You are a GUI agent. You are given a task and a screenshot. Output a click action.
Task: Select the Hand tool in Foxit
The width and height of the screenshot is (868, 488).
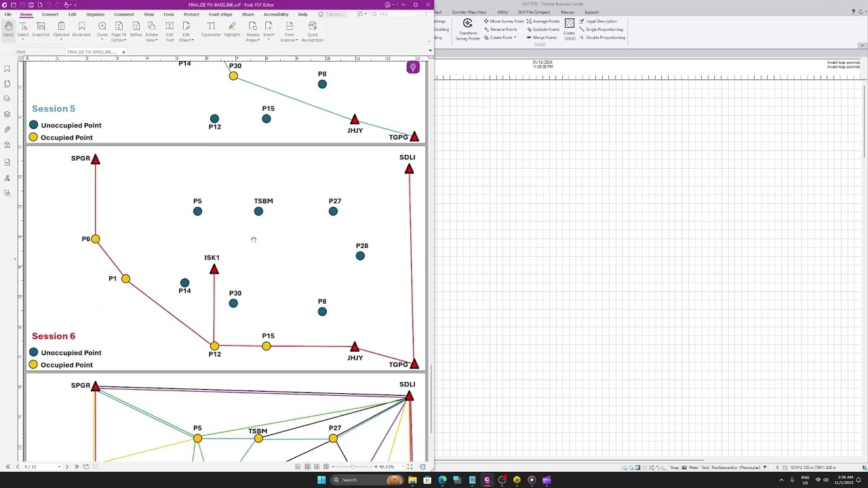click(x=8, y=29)
